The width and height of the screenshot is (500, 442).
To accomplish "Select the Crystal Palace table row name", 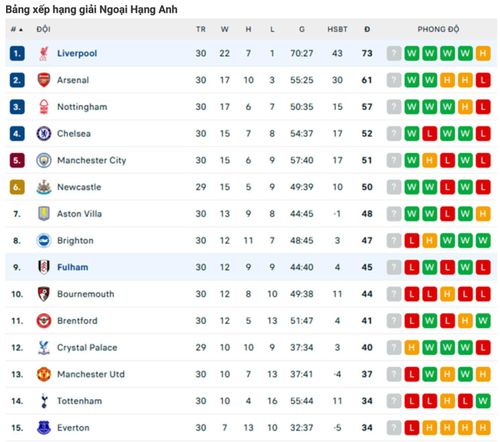I will (x=87, y=348).
